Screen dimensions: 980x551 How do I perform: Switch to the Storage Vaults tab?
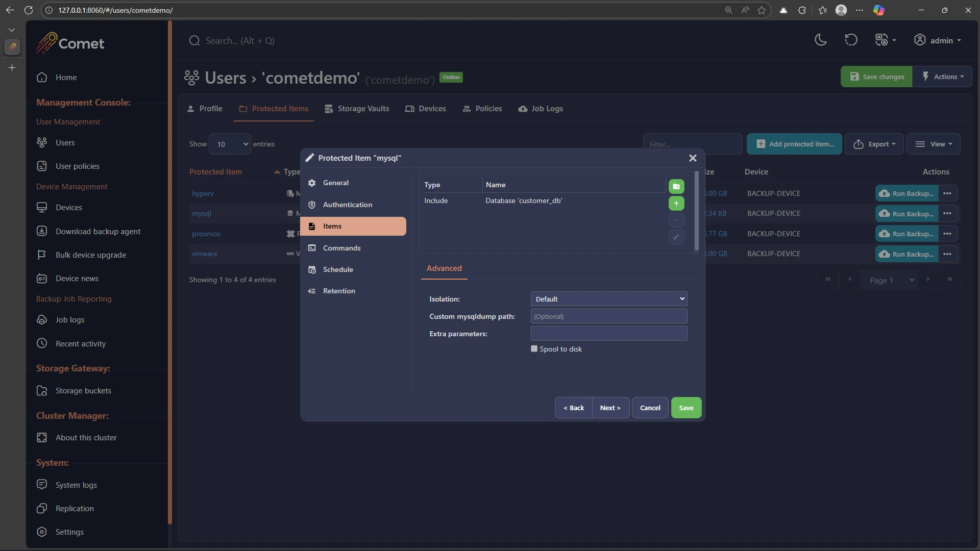(x=357, y=109)
